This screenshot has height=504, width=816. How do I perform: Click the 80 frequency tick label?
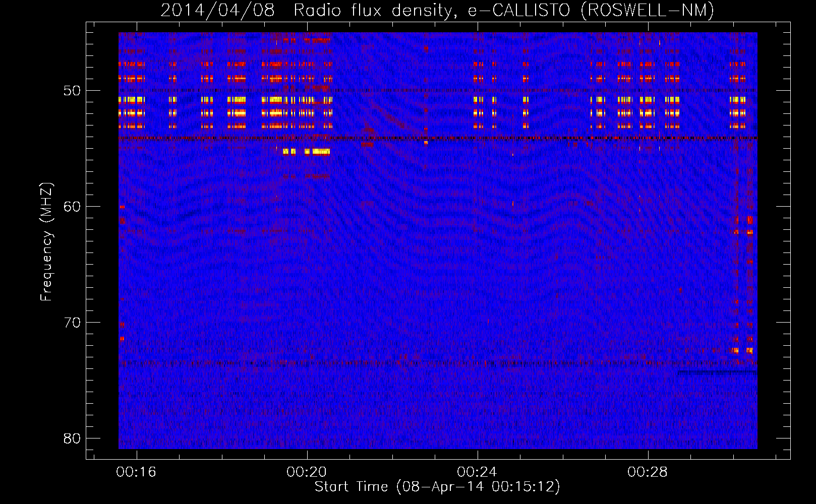click(x=72, y=438)
